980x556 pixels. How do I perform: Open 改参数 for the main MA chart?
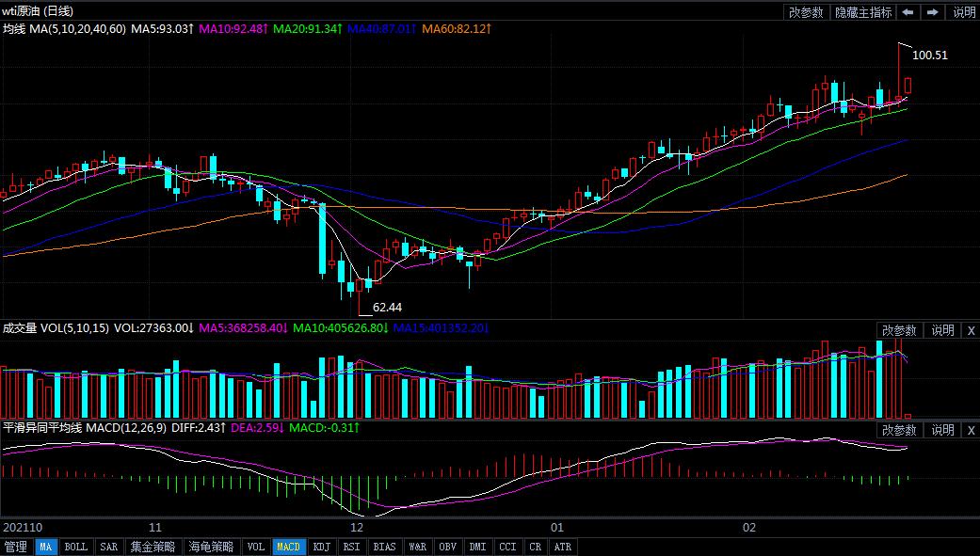tap(806, 12)
